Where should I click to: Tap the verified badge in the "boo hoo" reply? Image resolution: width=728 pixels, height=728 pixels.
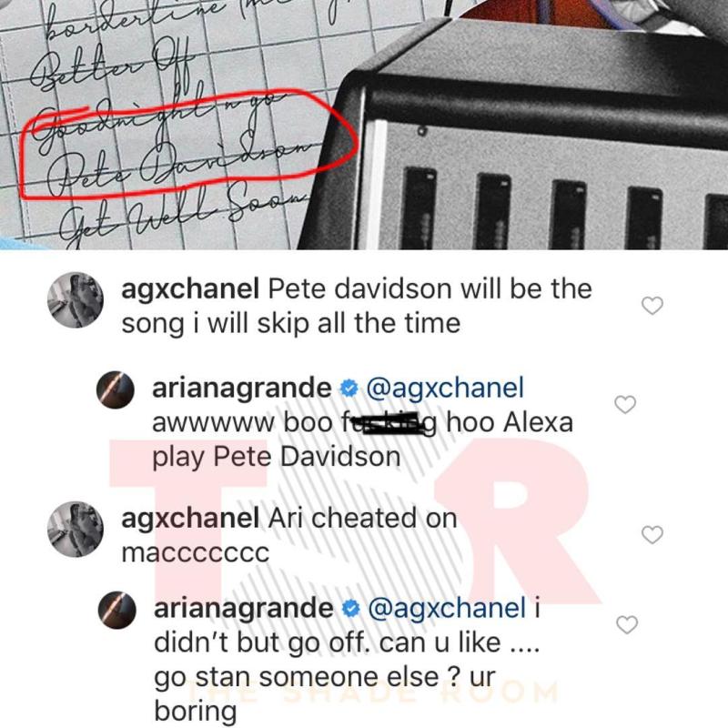[349, 389]
